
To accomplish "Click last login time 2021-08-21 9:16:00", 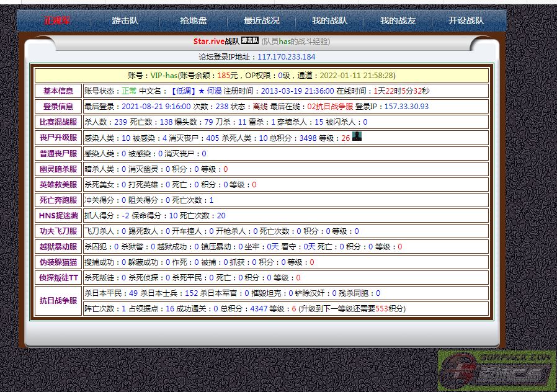I will coord(156,107).
